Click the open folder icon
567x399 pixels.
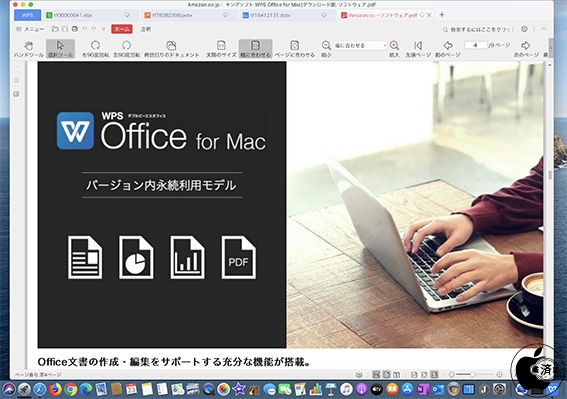[55, 29]
